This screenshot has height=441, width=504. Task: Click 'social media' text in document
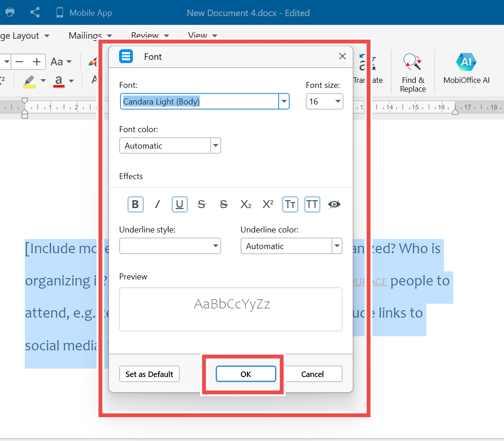point(61,345)
